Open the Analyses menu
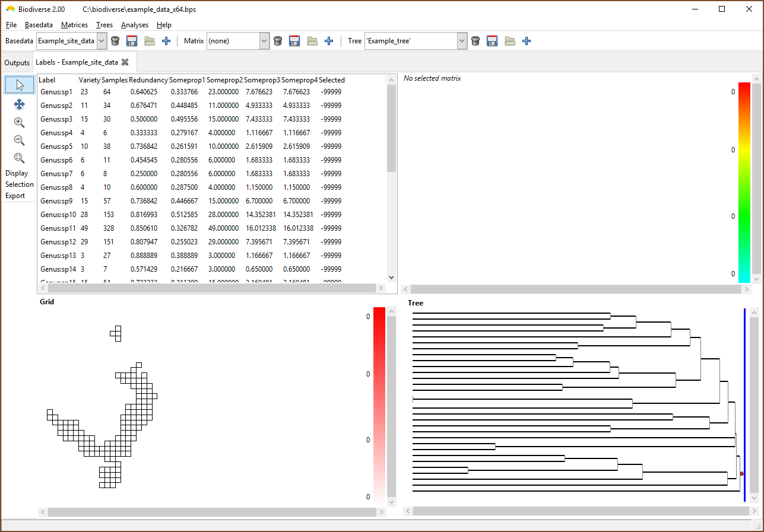Viewport: 764px width, 532px height. click(135, 25)
